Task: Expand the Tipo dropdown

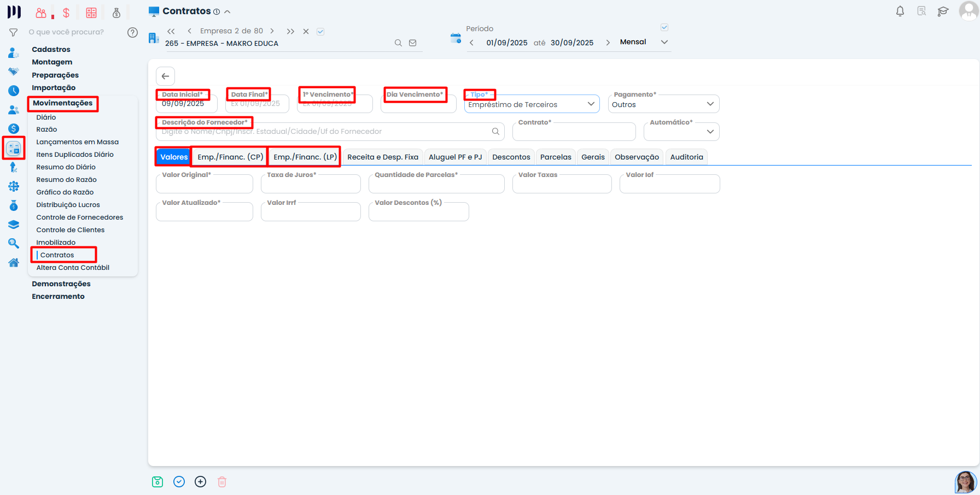Action: (591, 104)
